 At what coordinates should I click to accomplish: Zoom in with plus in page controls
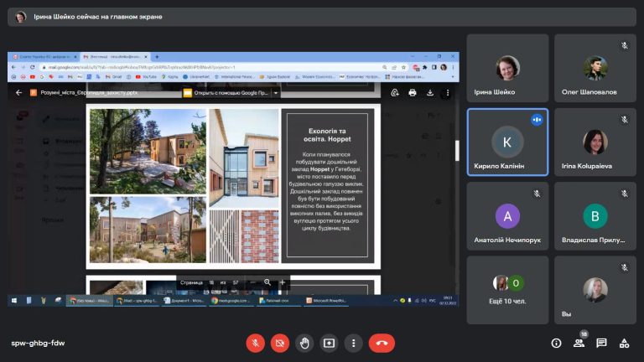coord(282,282)
